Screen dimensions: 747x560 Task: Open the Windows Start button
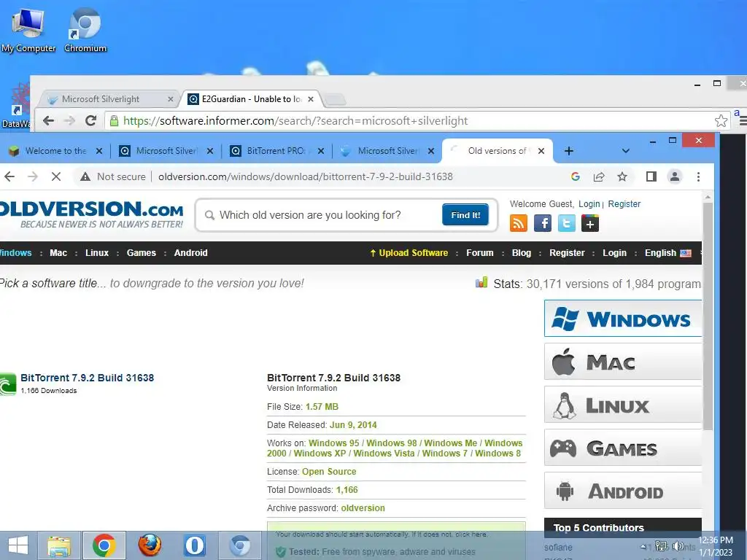click(x=18, y=545)
